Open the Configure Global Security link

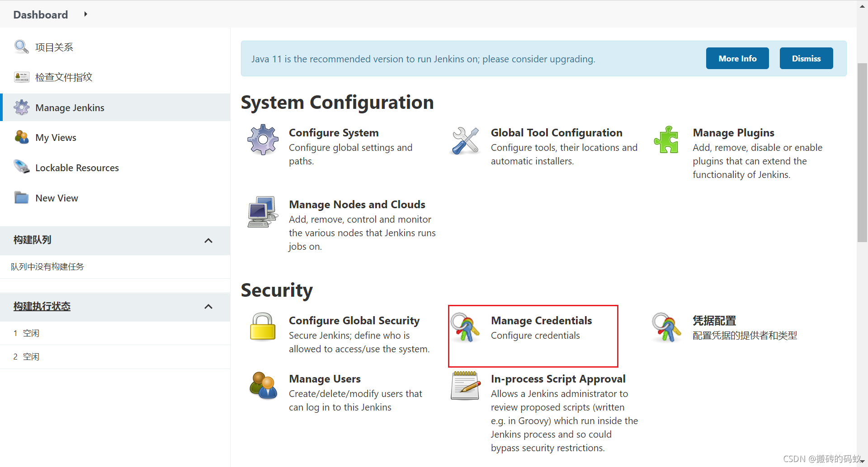(354, 321)
